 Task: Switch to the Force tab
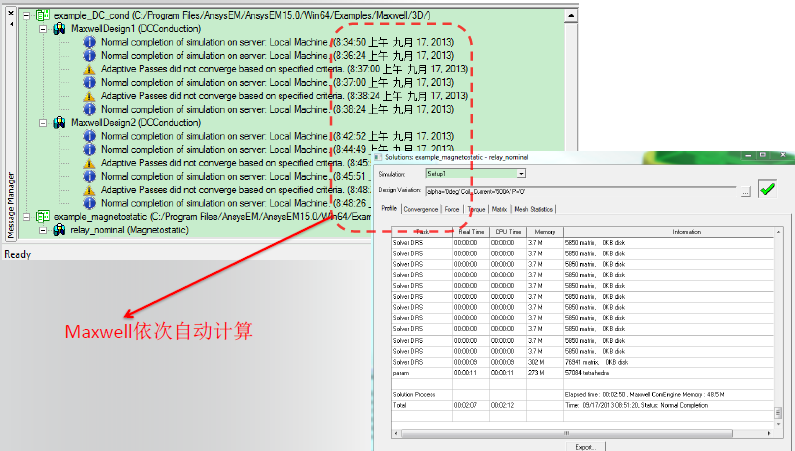(452, 209)
